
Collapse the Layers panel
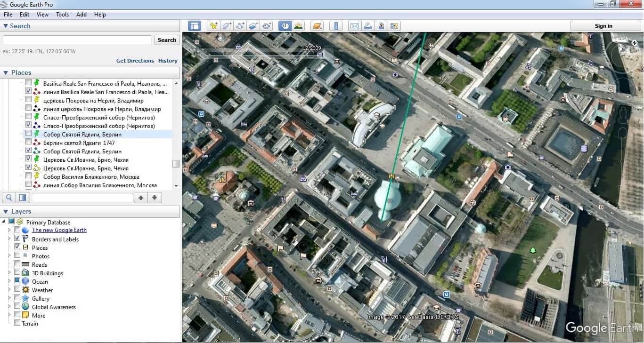[x=5, y=211]
